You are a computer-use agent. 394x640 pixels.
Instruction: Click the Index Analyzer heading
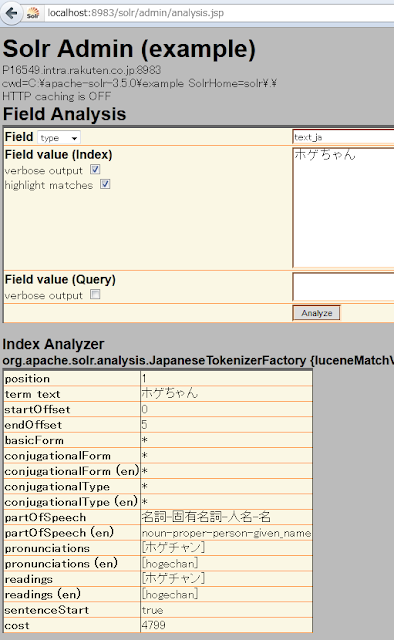[x=53, y=344]
